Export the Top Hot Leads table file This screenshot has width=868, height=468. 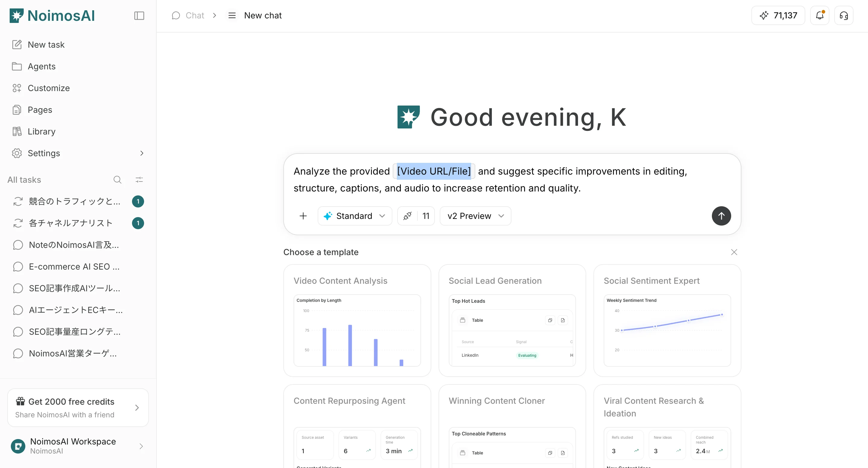pyautogui.click(x=563, y=320)
